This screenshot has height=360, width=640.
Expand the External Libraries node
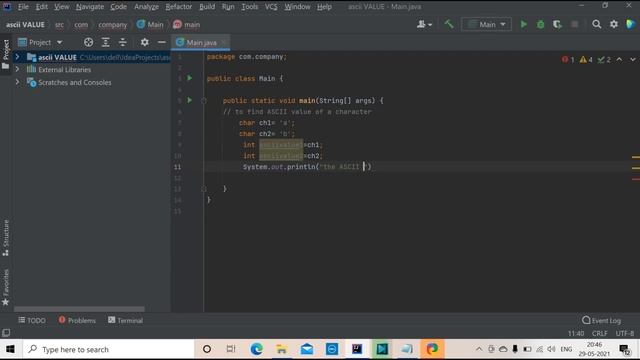click(17, 69)
